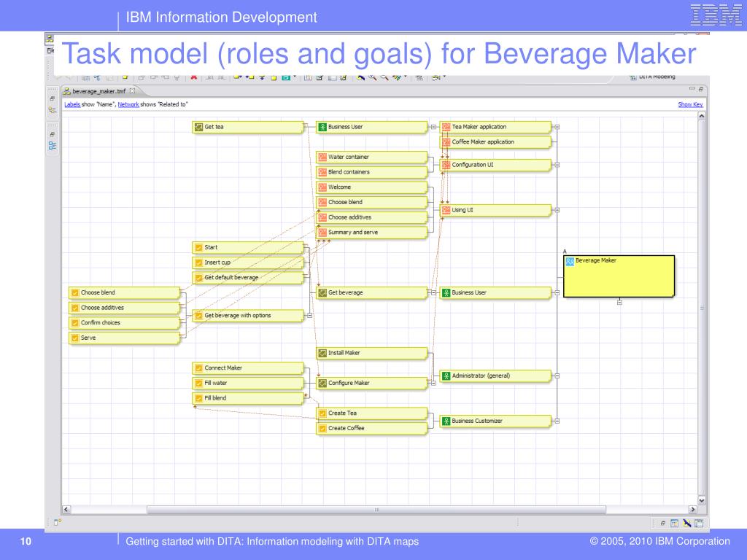Viewport: 747px width, 560px height.
Task: Collapse the minus box below Beverage Maker
Action: [x=619, y=303]
